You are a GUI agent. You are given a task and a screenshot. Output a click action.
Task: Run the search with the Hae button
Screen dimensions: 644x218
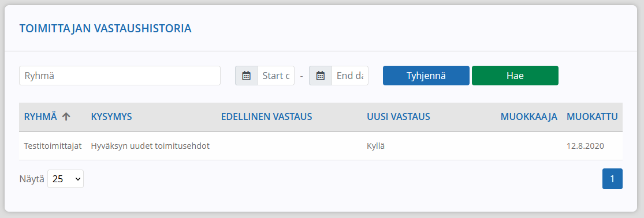515,76
